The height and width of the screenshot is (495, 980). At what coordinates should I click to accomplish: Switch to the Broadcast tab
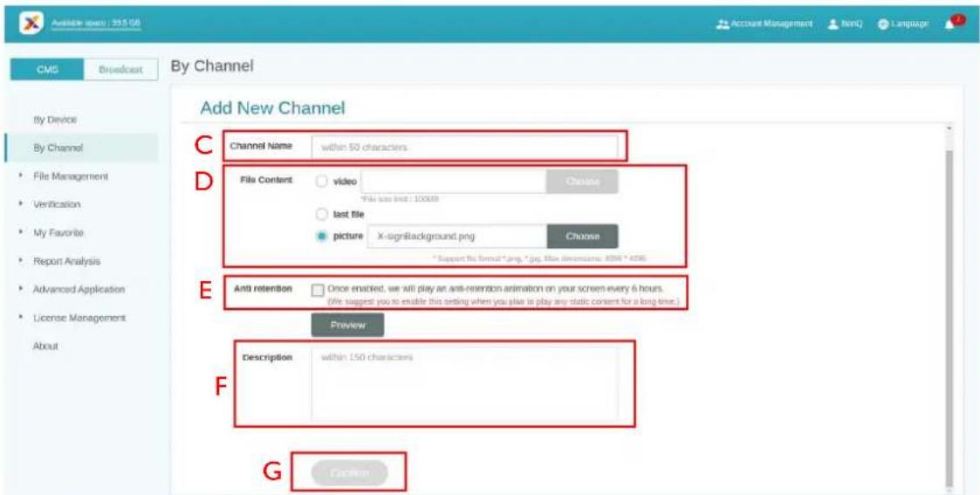coord(120,70)
